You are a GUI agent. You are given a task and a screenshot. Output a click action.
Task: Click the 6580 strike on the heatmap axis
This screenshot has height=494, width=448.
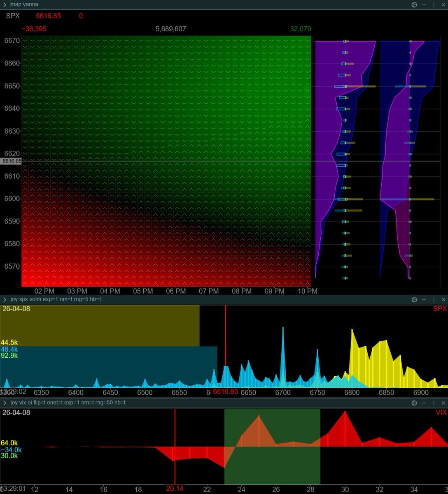tap(12, 244)
